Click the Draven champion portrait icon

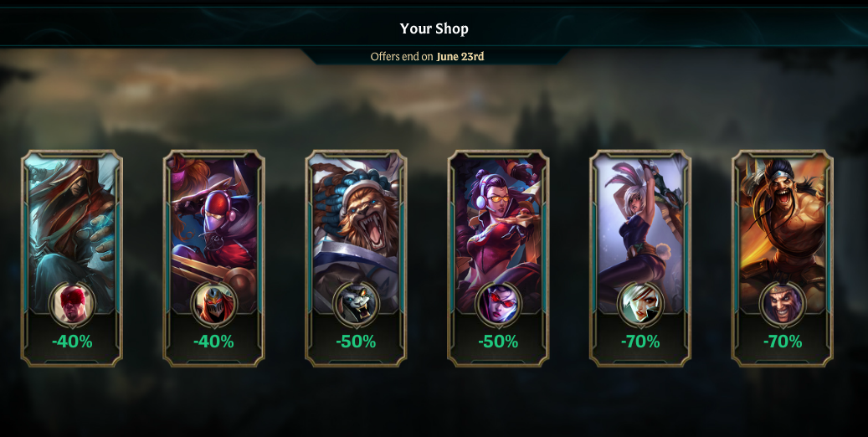(x=782, y=304)
